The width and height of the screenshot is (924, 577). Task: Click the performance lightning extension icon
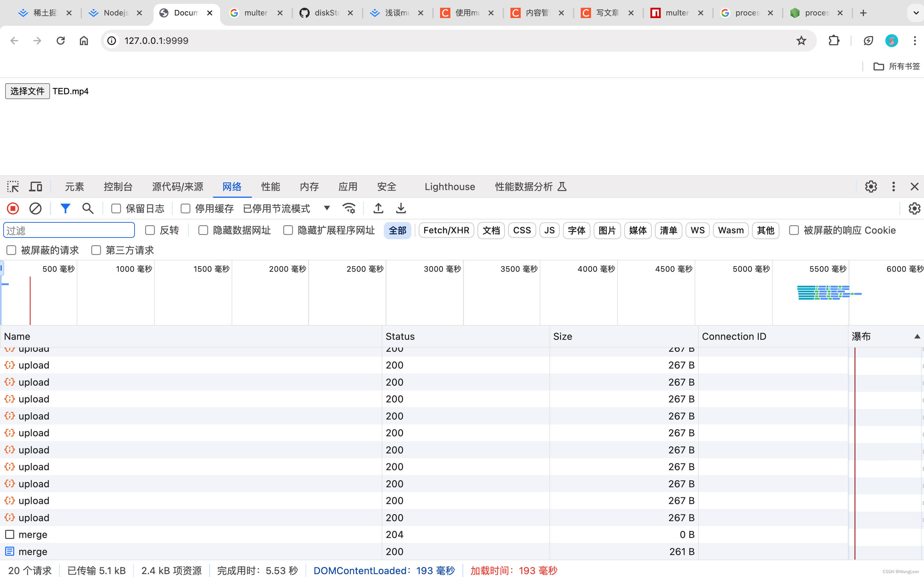pyautogui.click(x=868, y=41)
